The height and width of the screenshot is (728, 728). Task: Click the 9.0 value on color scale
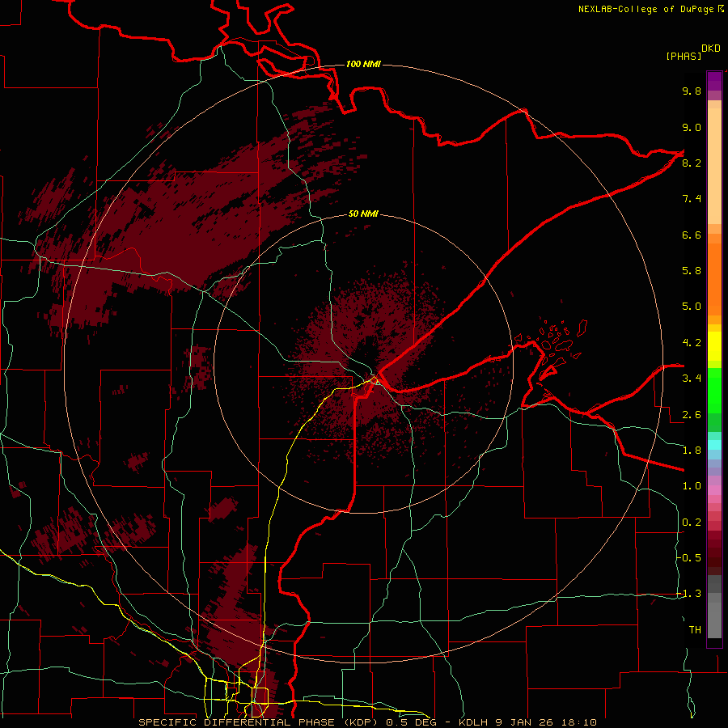pyautogui.click(x=692, y=128)
